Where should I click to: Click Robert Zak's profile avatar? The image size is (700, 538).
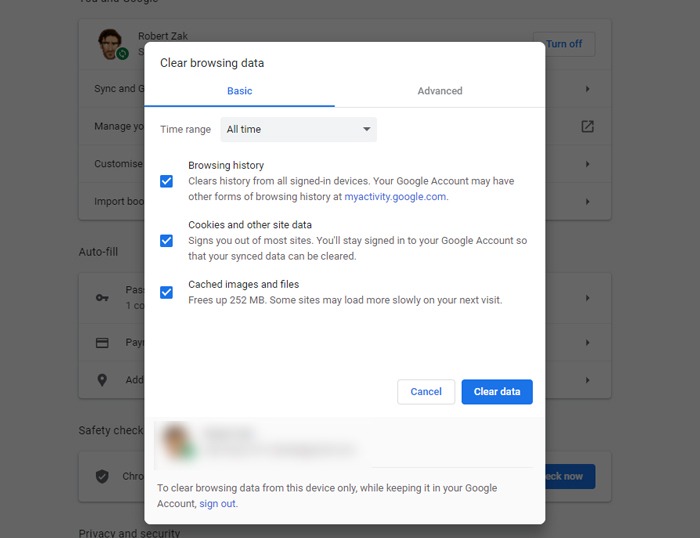coord(111,45)
